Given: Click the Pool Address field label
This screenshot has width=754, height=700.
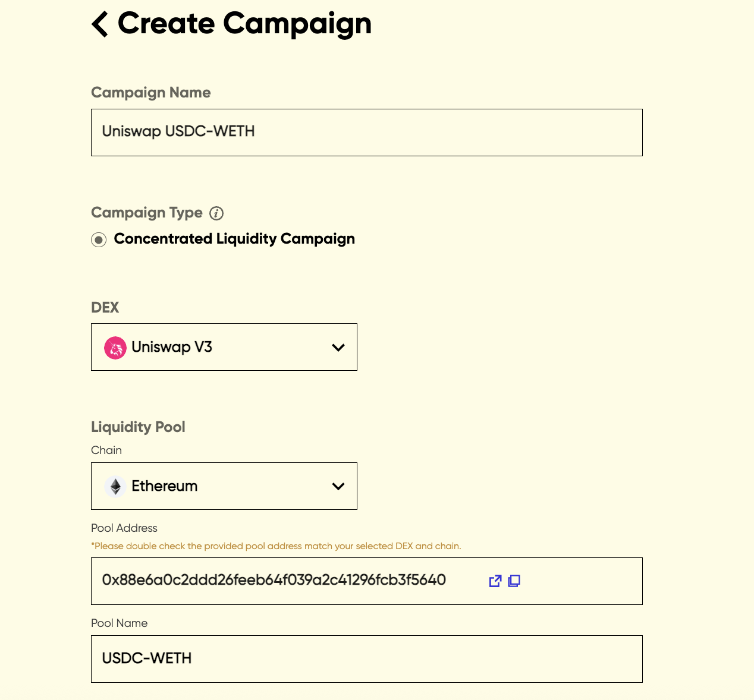Looking at the screenshot, I should (x=124, y=528).
